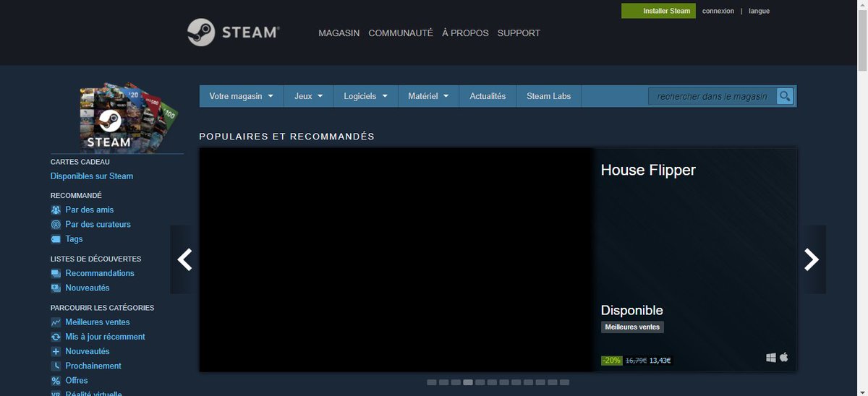Open the chart icon for Meilleures ventes
Viewport: 868px width, 396px height.
(56, 322)
